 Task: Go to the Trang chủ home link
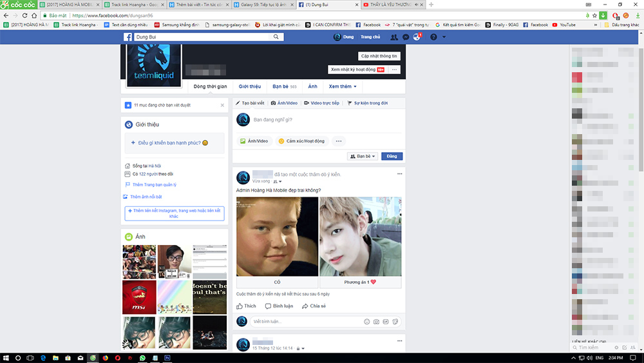pyautogui.click(x=370, y=37)
